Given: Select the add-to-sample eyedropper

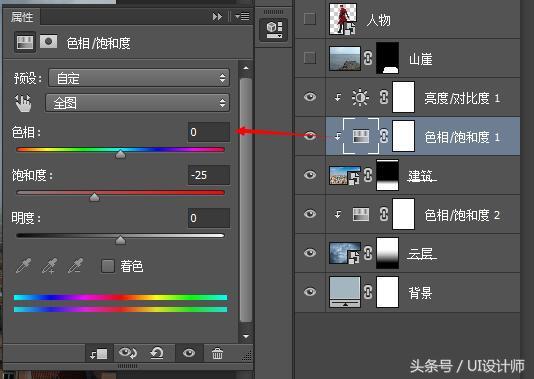Looking at the screenshot, I should click(x=49, y=266).
